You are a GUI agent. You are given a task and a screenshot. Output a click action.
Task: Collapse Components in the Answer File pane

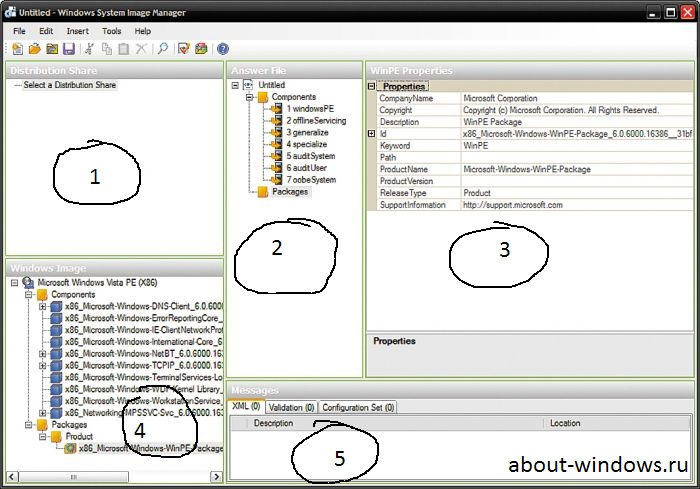(x=250, y=97)
